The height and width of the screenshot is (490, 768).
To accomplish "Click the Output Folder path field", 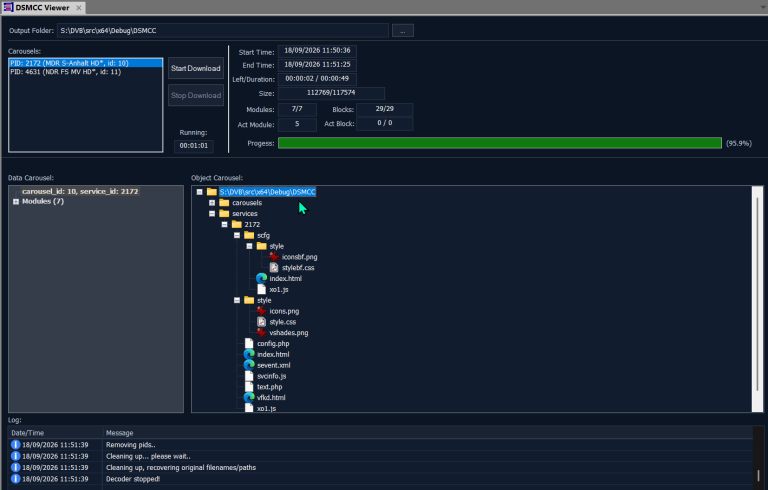I will [x=223, y=30].
